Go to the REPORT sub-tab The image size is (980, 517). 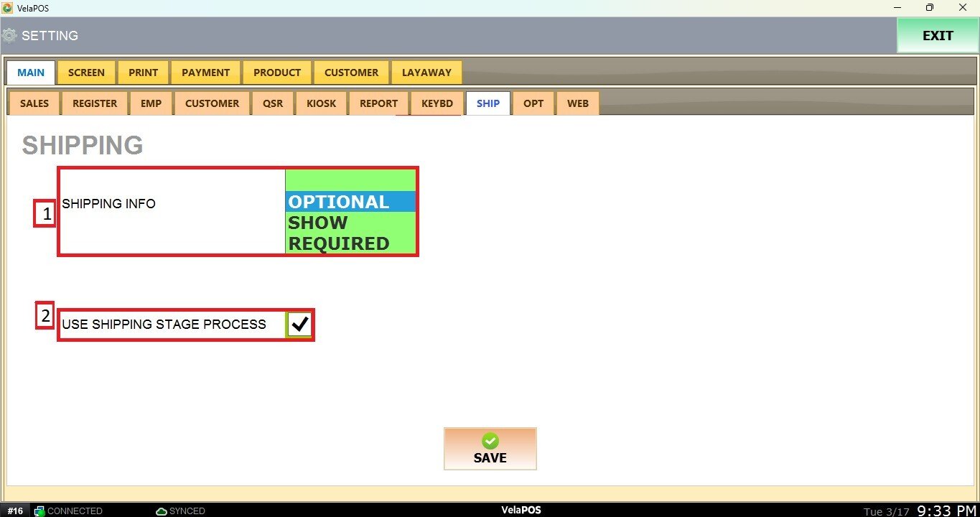click(378, 103)
